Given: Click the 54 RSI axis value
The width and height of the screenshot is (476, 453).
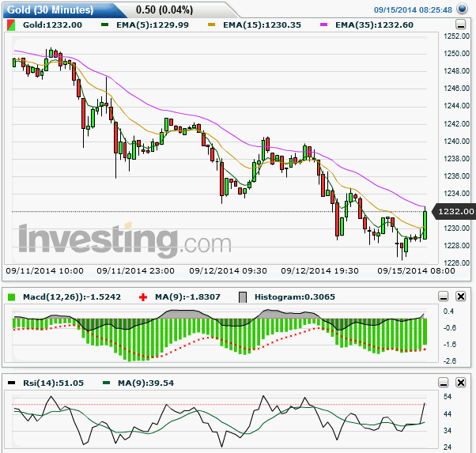Looking at the screenshot, I should (x=448, y=397).
